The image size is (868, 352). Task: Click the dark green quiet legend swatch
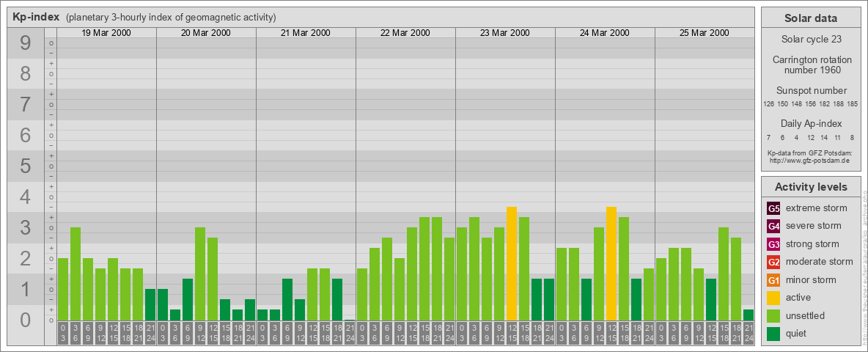[774, 334]
